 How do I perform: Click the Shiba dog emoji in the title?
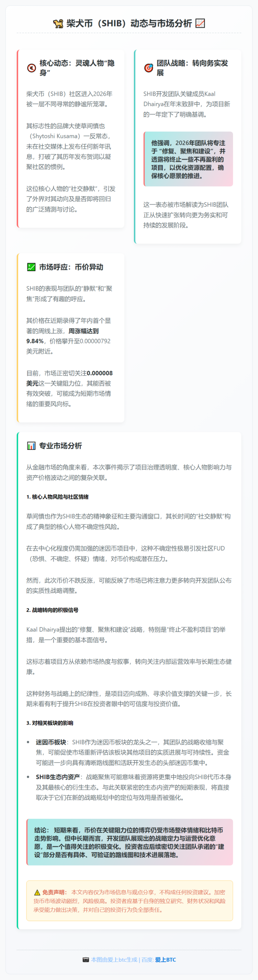coord(58,24)
